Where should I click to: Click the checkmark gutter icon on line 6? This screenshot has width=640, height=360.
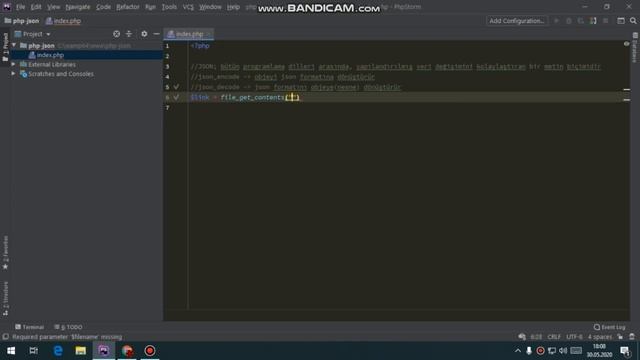tap(176, 97)
